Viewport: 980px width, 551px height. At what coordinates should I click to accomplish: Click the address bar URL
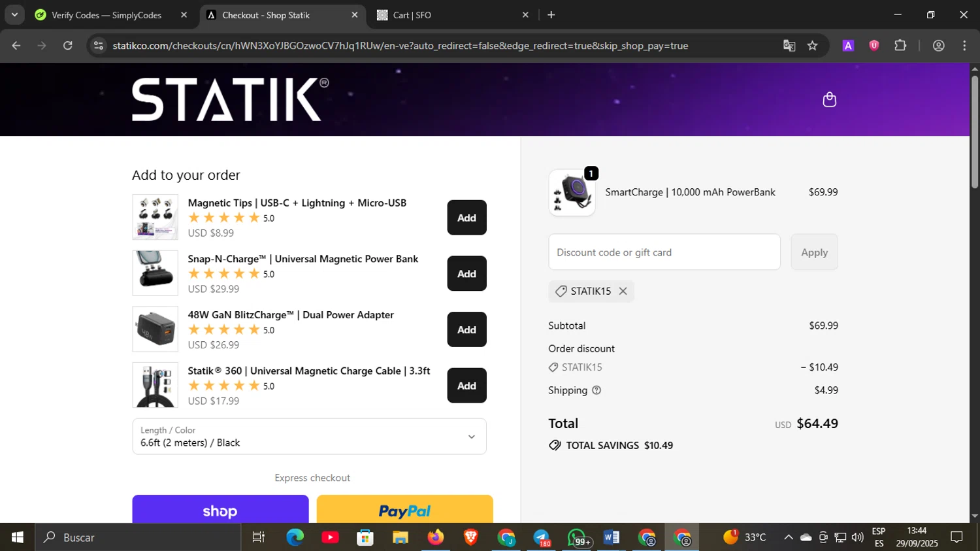point(400,46)
